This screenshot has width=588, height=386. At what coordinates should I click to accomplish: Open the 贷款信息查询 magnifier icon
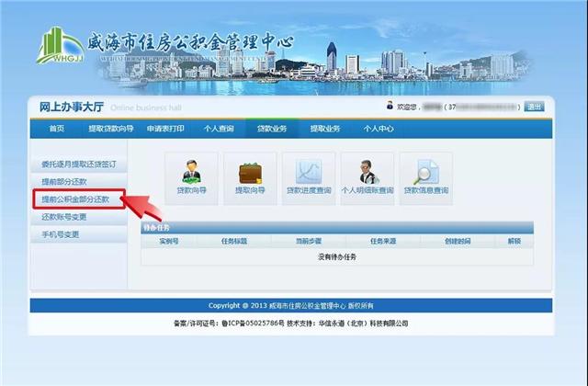(x=426, y=178)
